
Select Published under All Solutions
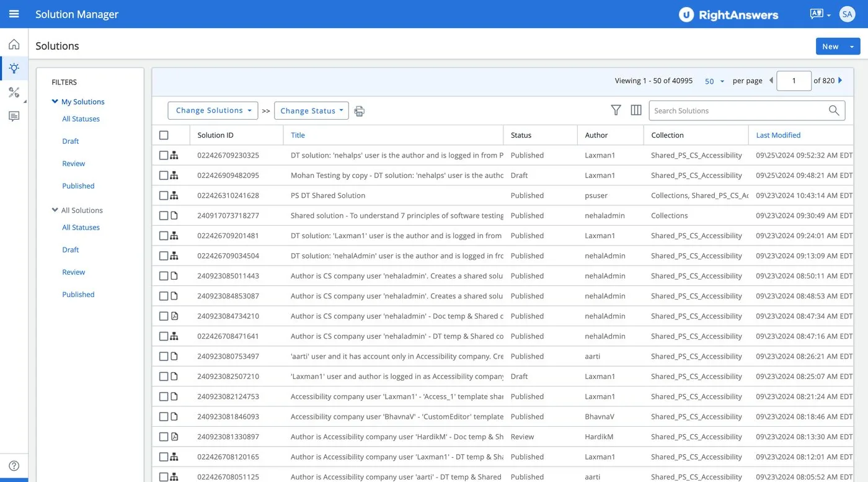coord(78,295)
